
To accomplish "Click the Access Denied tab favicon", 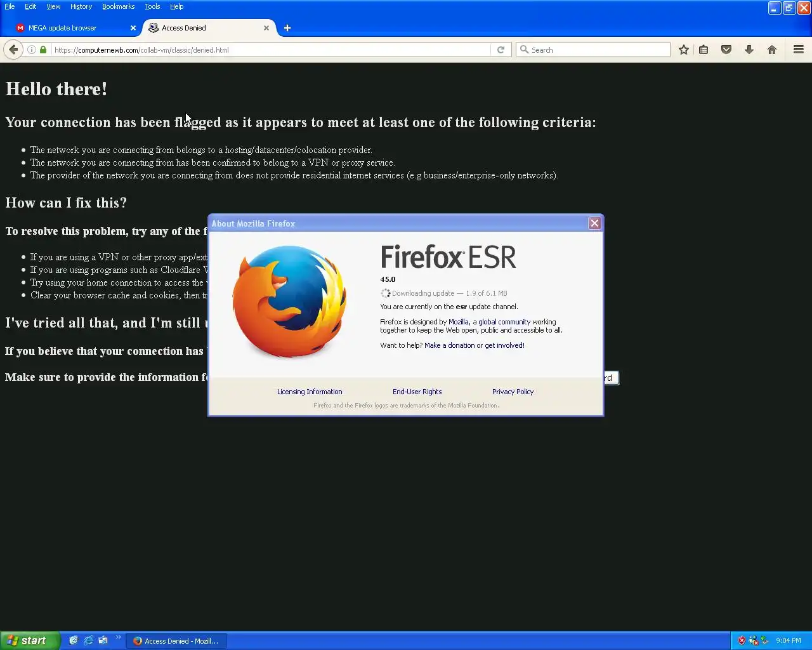I will [154, 28].
